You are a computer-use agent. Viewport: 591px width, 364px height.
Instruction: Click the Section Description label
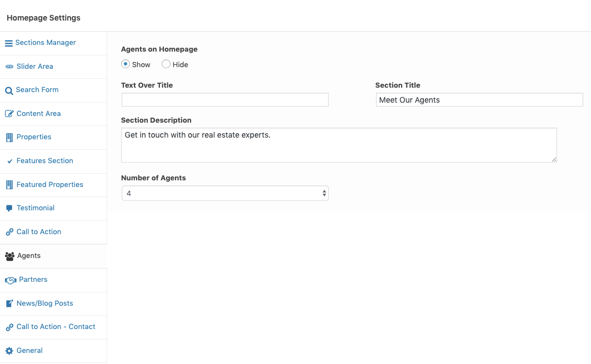[156, 120]
